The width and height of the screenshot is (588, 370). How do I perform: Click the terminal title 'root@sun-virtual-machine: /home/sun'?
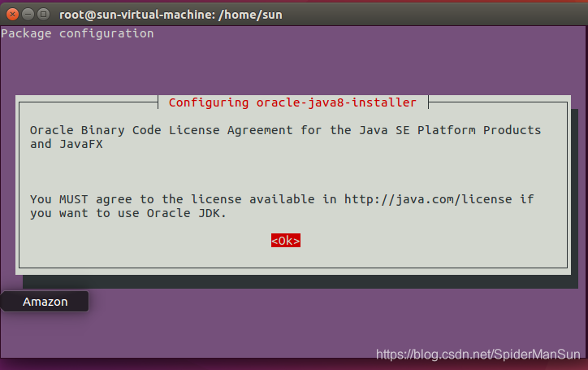171,15
